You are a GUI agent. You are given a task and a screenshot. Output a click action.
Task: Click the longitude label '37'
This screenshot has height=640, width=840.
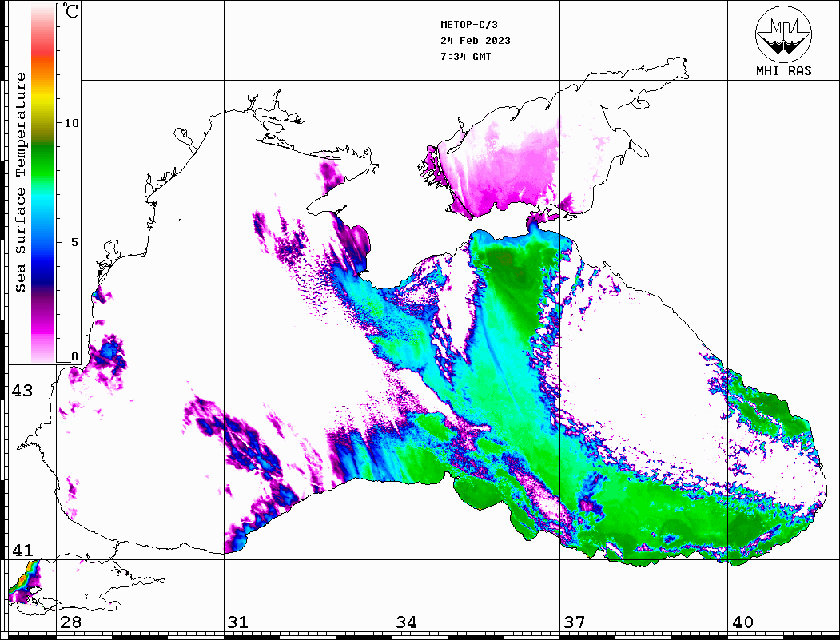click(575, 622)
